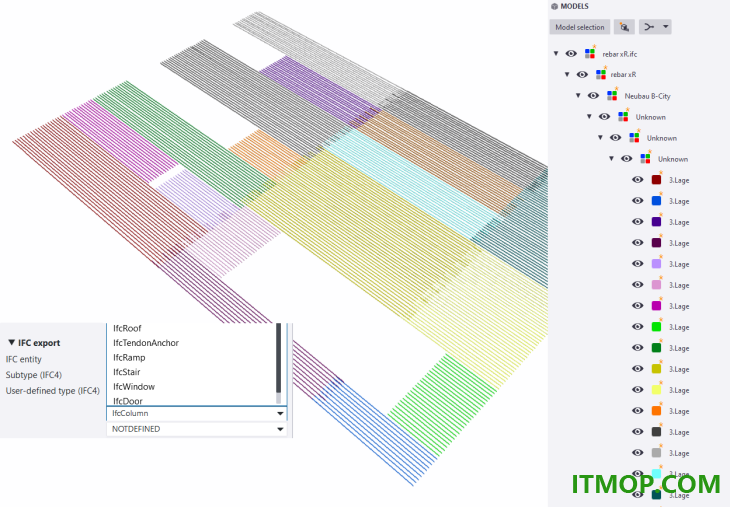The image size is (730, 507).
Task: Click the object-select cursor icon beside Model selection
Action: [624, 27]
